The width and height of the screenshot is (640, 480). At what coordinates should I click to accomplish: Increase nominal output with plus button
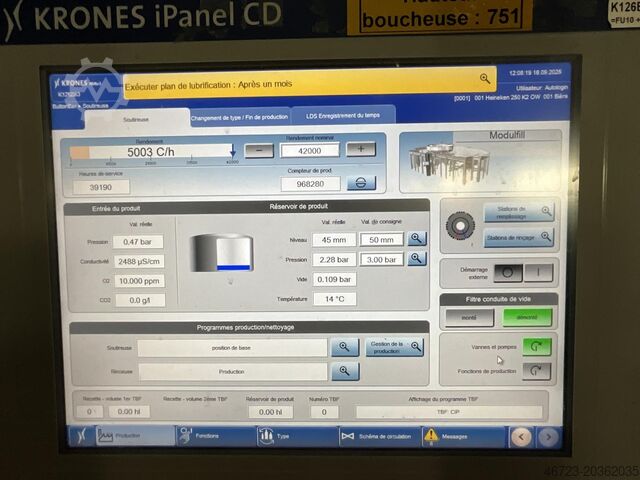coord(361,150)
